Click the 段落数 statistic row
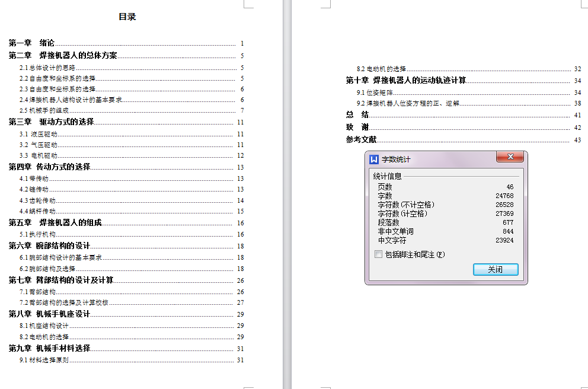 (x=446, y=222)
